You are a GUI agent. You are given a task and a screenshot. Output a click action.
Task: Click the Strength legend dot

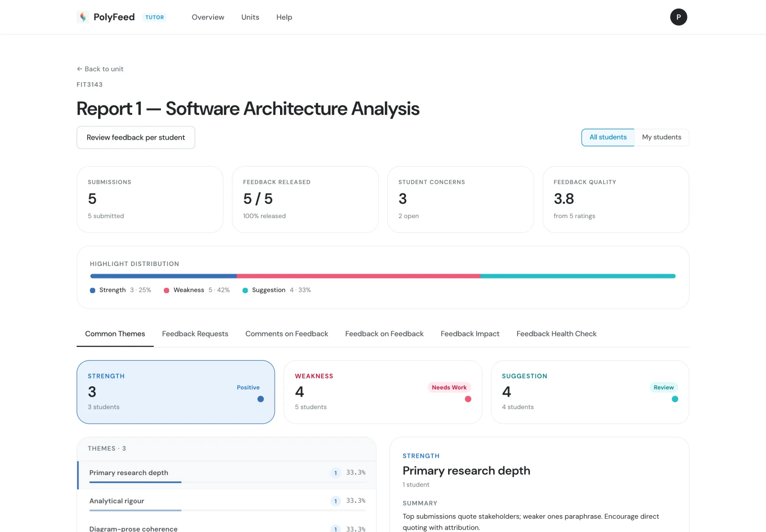tap(92, 290)
